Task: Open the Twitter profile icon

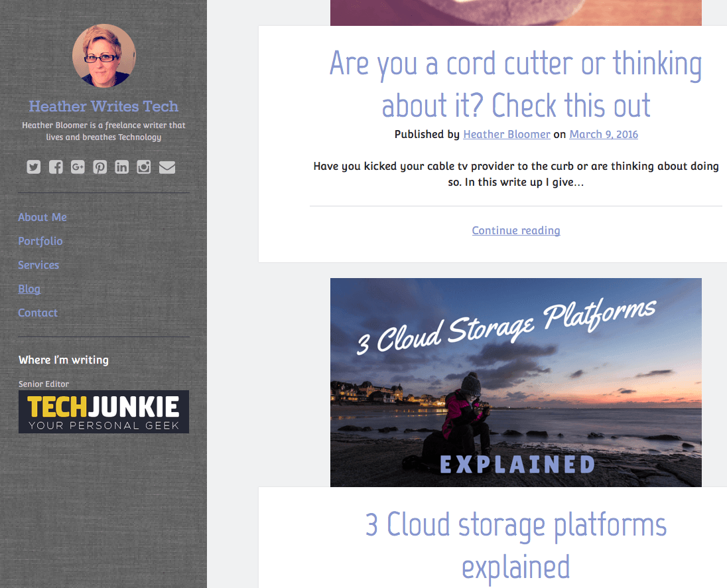Action: point(33,167)
